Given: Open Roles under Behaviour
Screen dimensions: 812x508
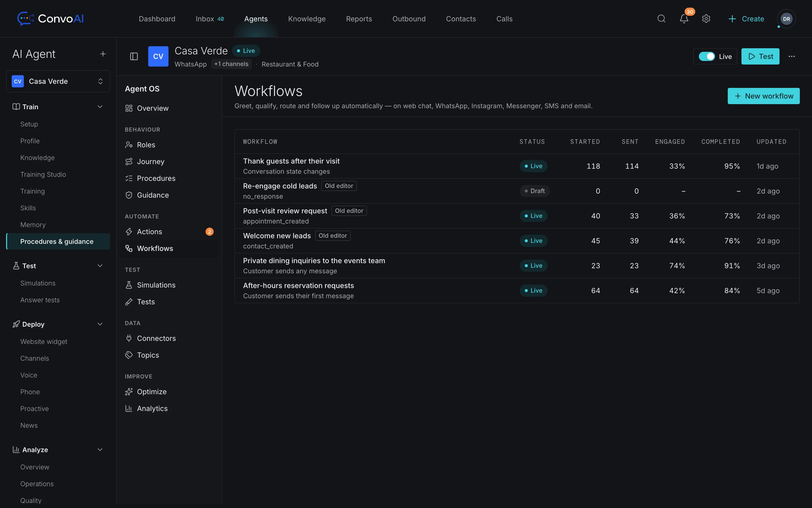Looking at the screenshot, I should pos(169,145).
